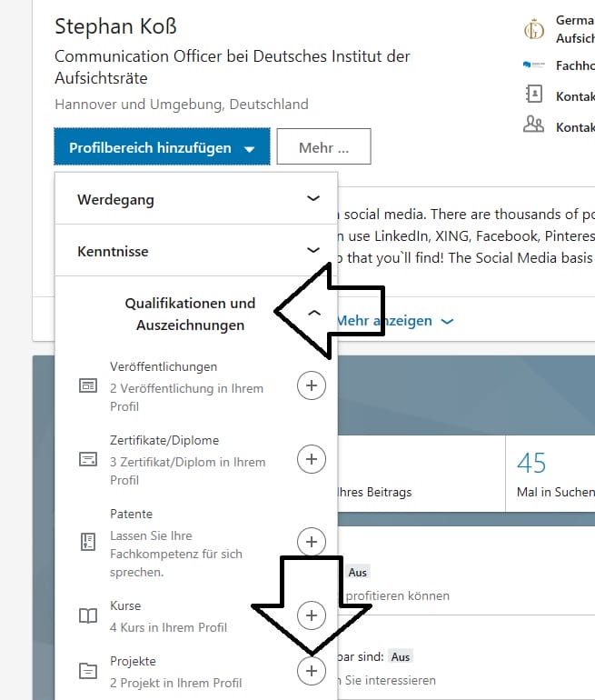Click the plus icon next to Kurse
The width and height of the screenshot is (595, 700).
coord(312,615)
